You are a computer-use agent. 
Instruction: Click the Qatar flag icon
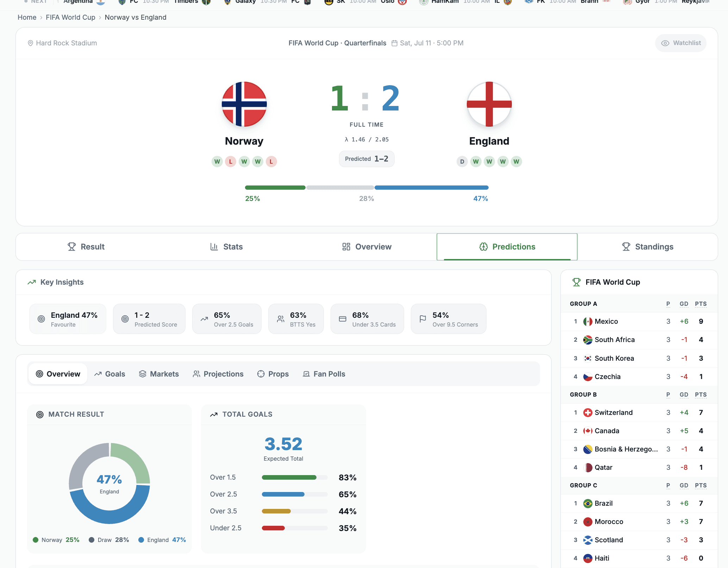click(x=588, y=467)
